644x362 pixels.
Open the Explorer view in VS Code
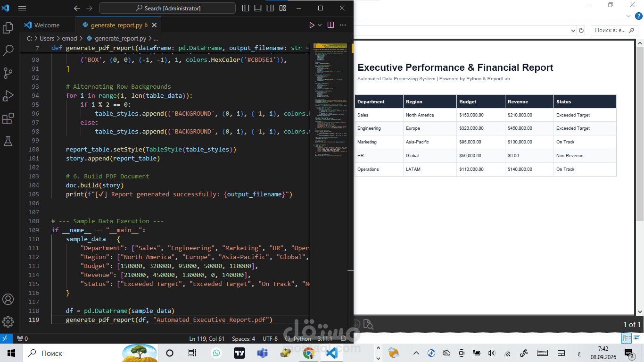coord(8,28)
